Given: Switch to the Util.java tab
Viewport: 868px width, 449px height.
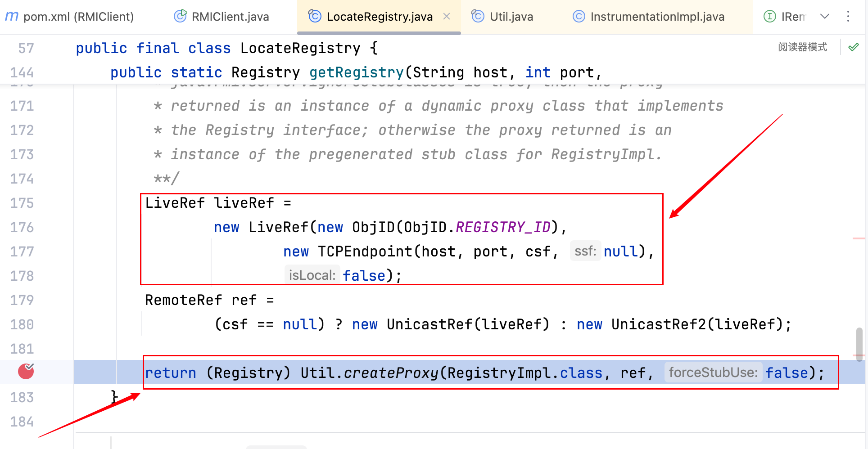Looking at the screenshot, I should (511, 17).
